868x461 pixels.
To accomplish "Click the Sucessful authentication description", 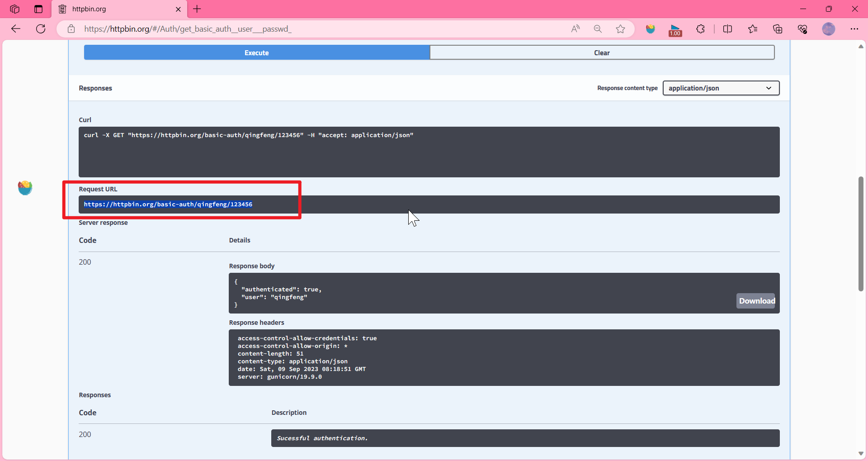I will pyautogui.click(x=322, y=438).
